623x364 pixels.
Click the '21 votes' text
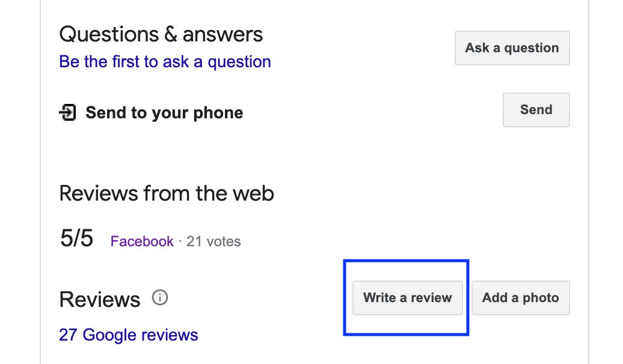[x=213, y=241]
